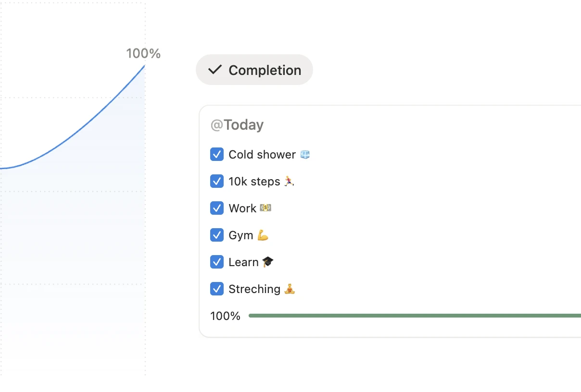Click the 100% label beside the progress bar
Viewport: 581px width, 392px height.
pyautogui.click(x=225, y=316)
